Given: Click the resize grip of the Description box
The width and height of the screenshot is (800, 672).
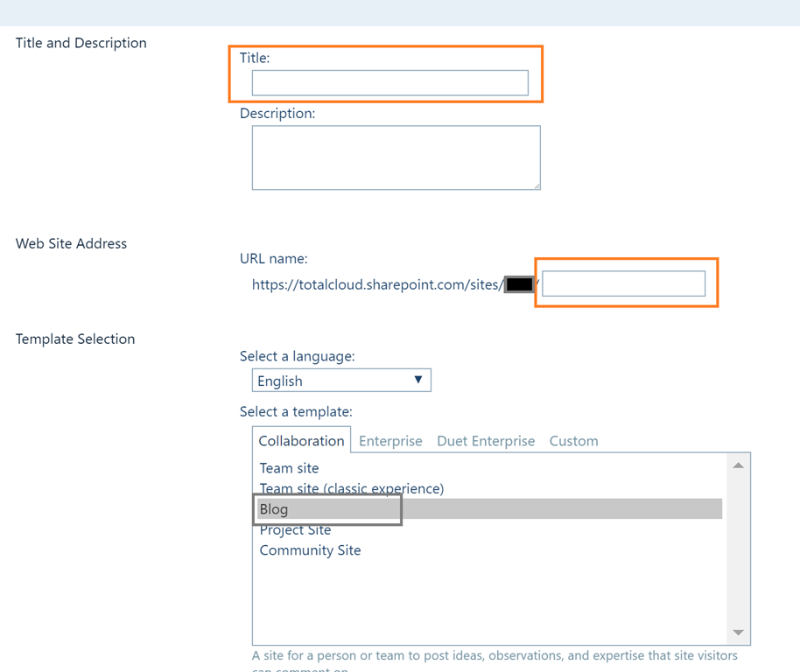Looking at the screenshot, I should [536, 185].
